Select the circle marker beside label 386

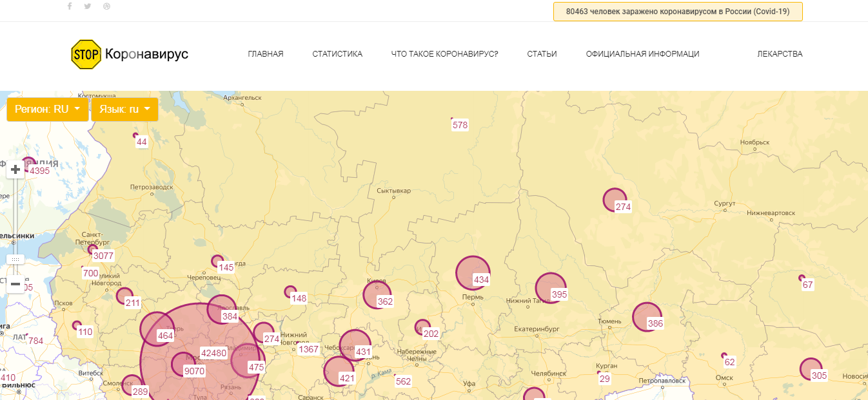click(x=647, y=317)
